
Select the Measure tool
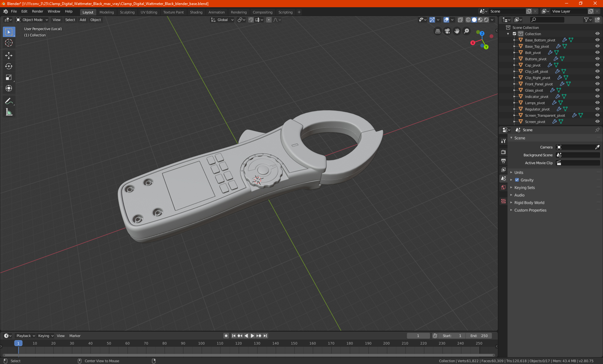(9, 112)
